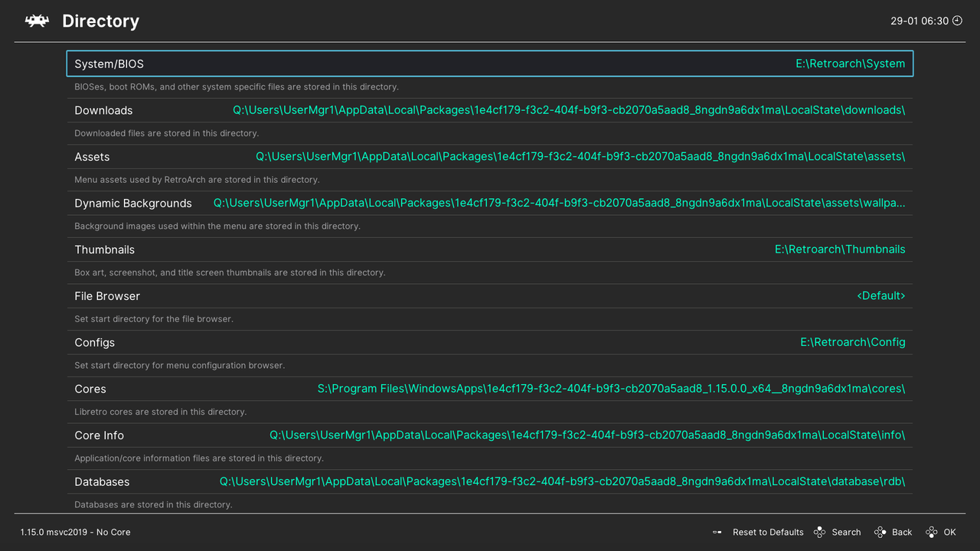980x551 pixels.
Task: Open the Cores directory setting
Action: 490,389
